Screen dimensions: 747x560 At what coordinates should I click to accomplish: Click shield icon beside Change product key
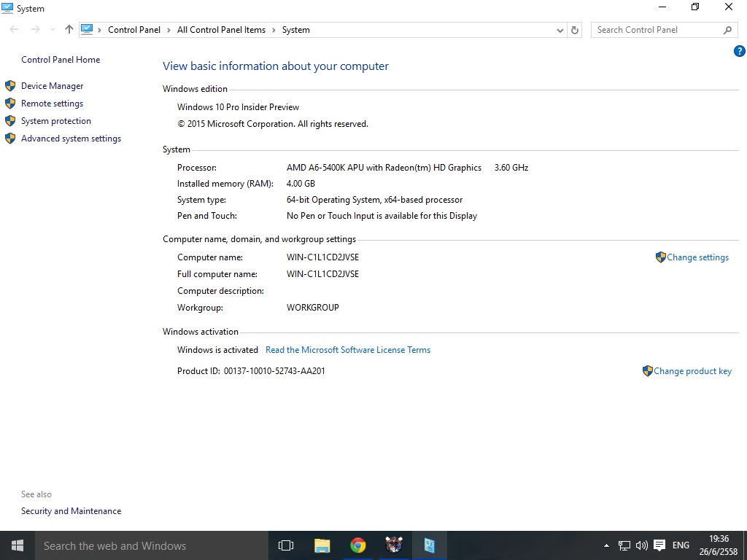648,371
